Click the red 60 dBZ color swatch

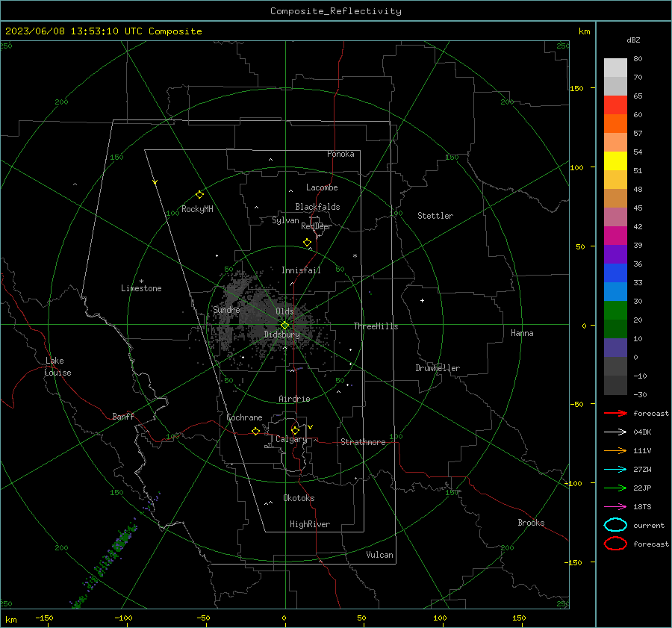[x=615, y=105]
